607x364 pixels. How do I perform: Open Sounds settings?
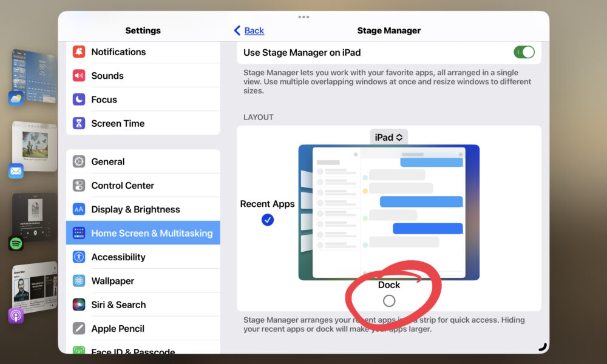[143, 75]
